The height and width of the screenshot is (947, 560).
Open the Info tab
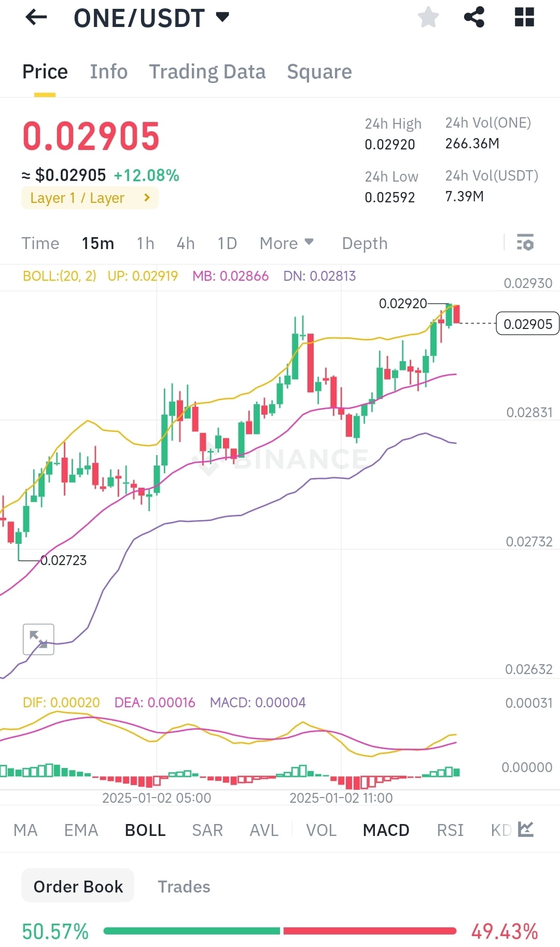pos(108,71)
